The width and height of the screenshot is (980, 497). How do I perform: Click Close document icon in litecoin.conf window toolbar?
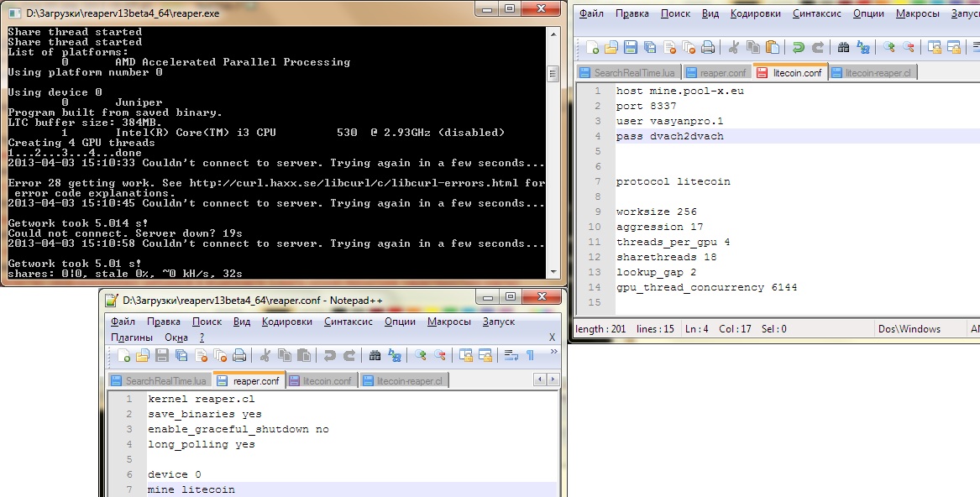coord(670,47)
